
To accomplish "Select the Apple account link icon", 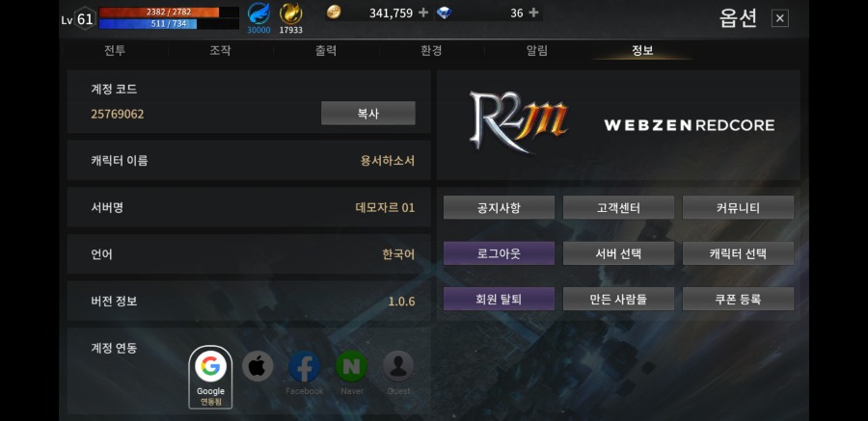I will pos(258,366).
